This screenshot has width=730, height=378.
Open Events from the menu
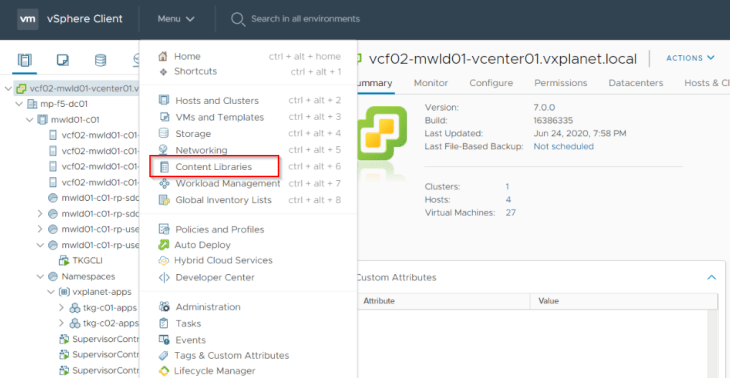click(x=190, y=340)
